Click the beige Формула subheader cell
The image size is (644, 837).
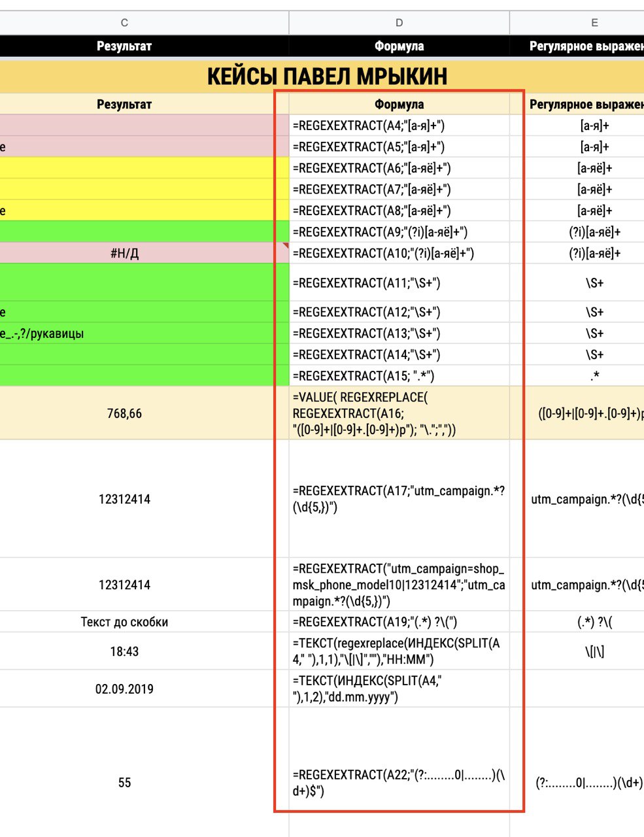click(x=399, y=104)
